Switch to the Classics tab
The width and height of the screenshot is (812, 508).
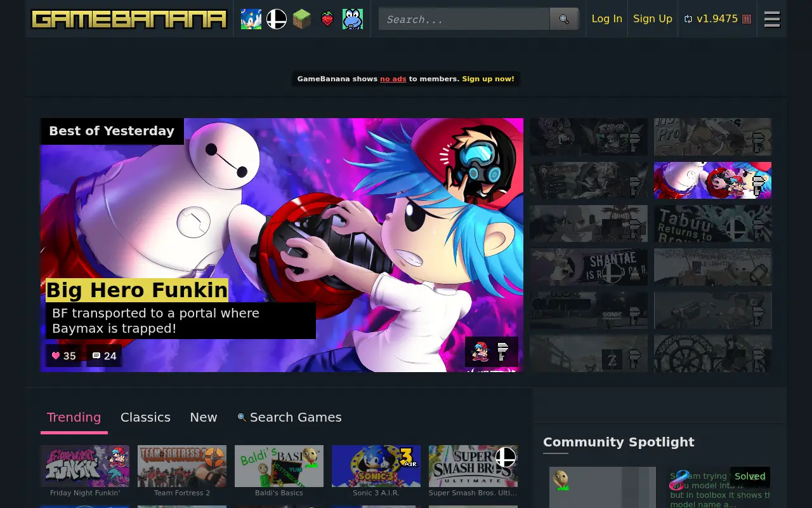[145, 417]
